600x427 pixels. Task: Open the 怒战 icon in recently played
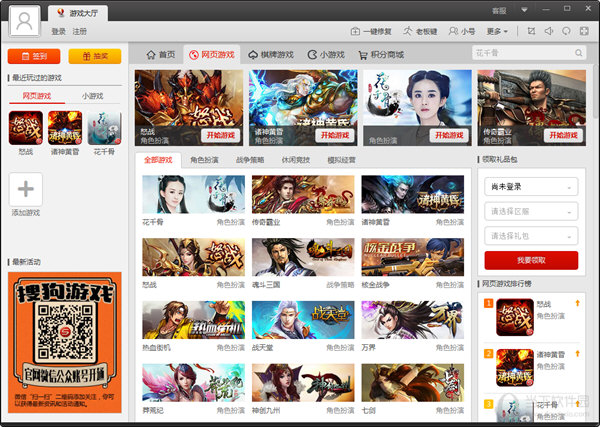click(26, 128)
